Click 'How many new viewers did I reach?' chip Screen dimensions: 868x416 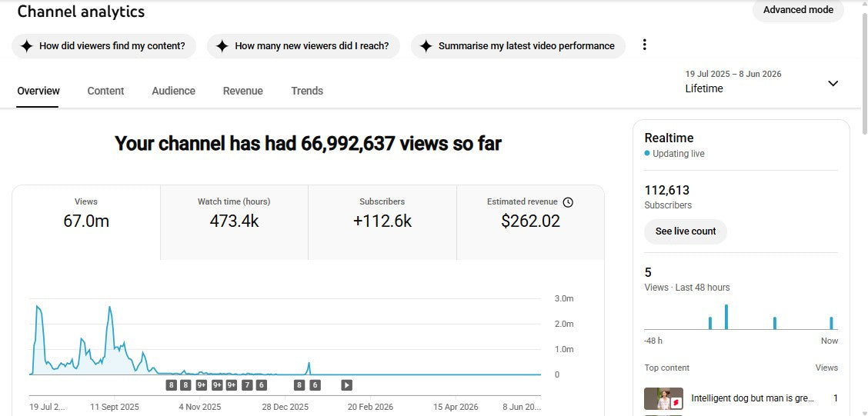(303, 46)
